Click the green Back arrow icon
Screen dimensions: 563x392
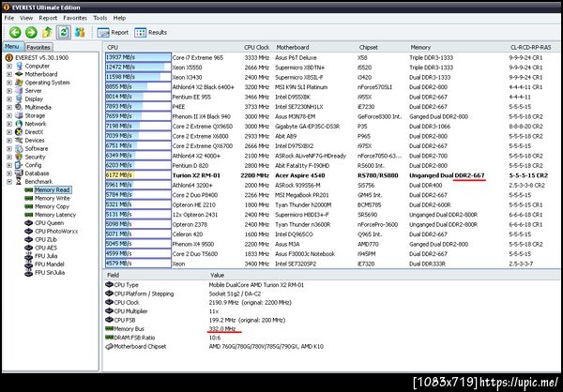coord(15,32)
